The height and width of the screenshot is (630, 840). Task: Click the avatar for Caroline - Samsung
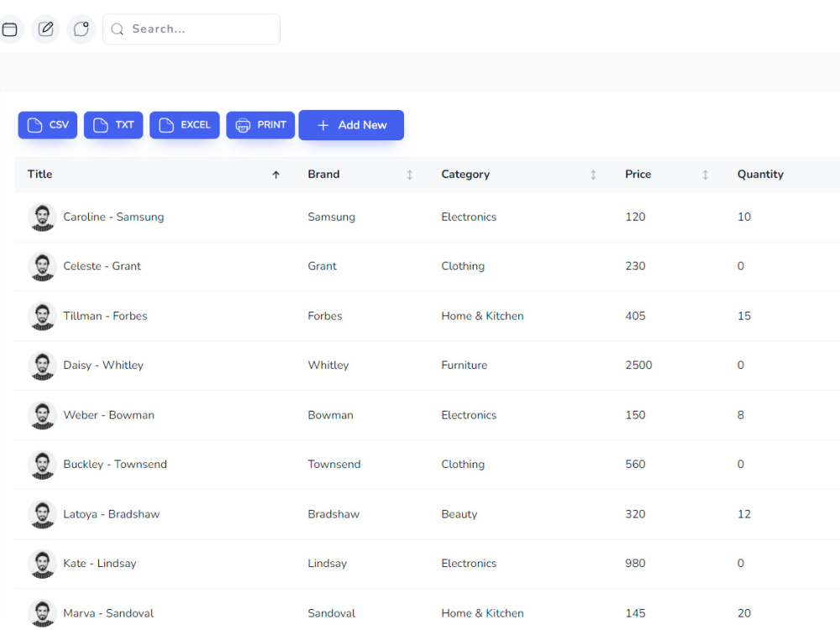[42, 217]
